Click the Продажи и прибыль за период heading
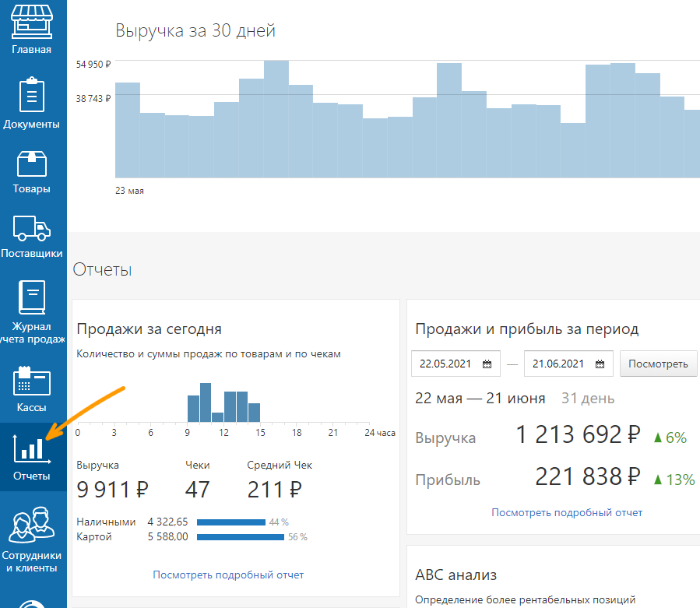The image size is (700, 608). tap(527, 329)
